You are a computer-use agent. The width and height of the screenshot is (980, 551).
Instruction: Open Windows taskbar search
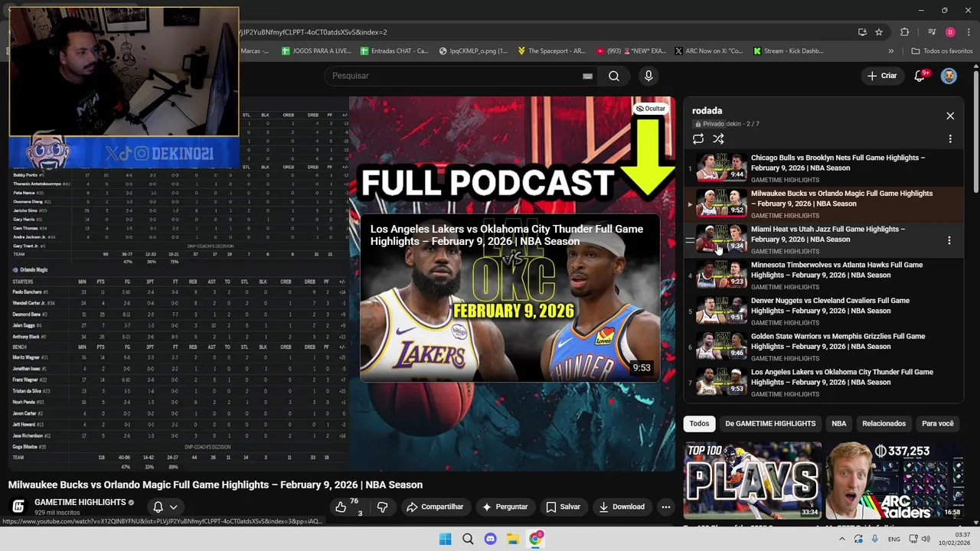coord(468,539)
